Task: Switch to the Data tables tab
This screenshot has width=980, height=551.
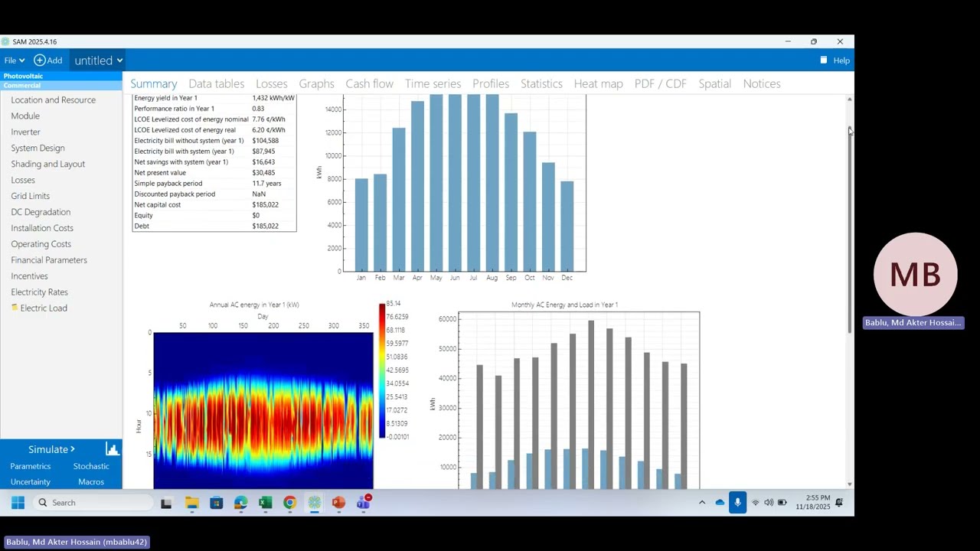Action: click(217, 83)
